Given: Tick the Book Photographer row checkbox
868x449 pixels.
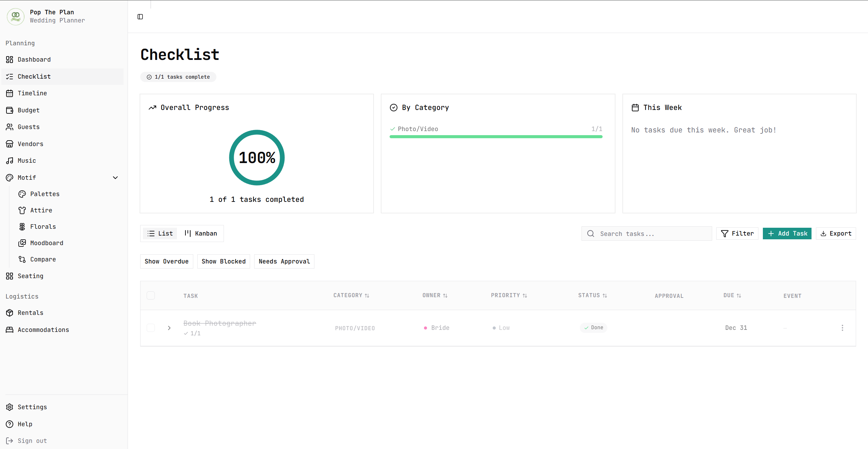Looking at the screenshot, I should click(x=151, y=328).
